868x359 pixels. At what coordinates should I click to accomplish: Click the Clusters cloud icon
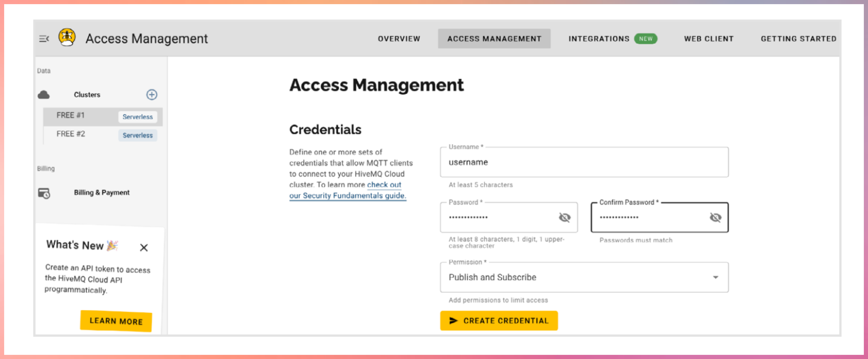click(x=43, y=95)
